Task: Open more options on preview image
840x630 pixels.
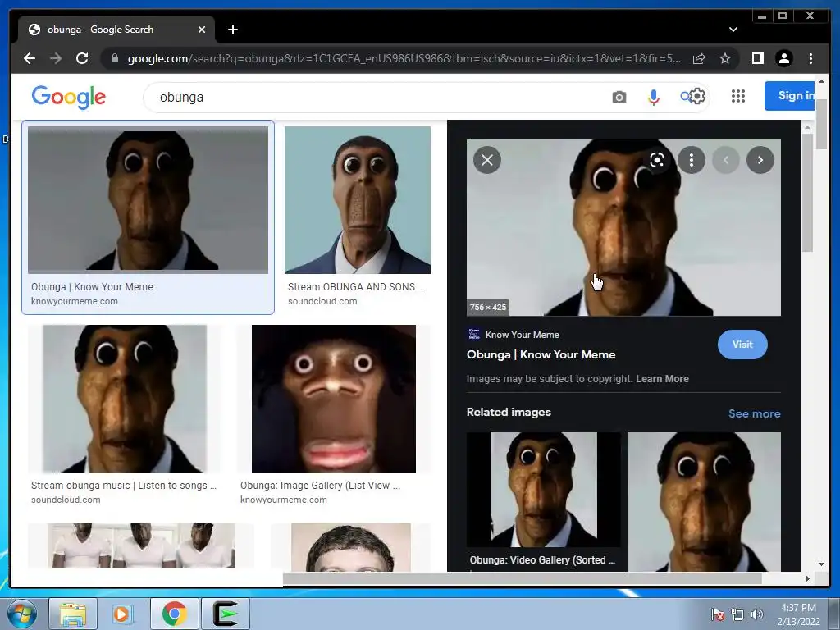Action: 691,160
